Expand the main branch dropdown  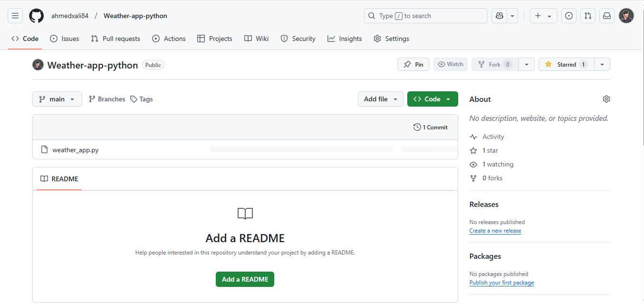coord(57,99)
